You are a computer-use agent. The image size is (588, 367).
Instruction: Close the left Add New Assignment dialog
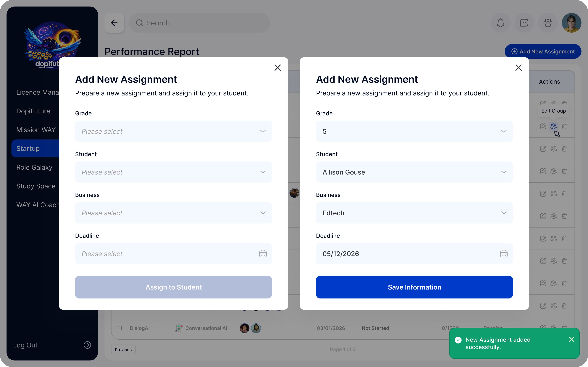point(277,68)
